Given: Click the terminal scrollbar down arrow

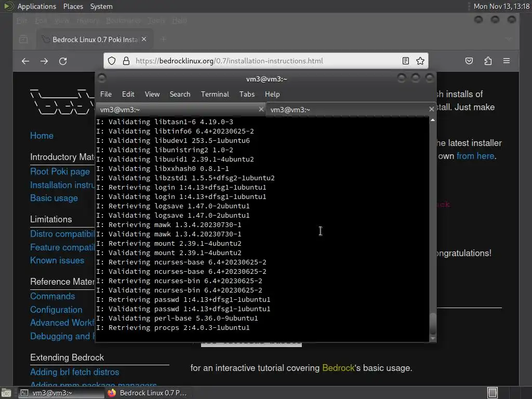Looking at the screenshot, I should click(x=433, y=338).
